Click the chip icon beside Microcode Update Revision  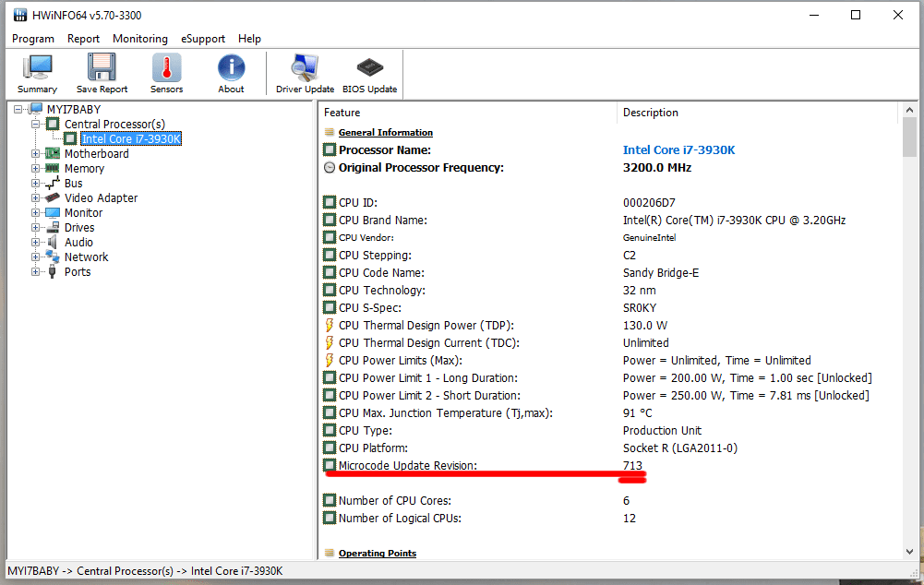coord(330,465)
